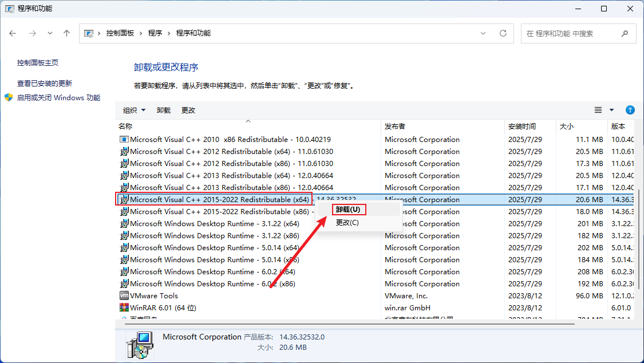Refresh the programs list
This screenshot has width=644, height=363.
503,33
